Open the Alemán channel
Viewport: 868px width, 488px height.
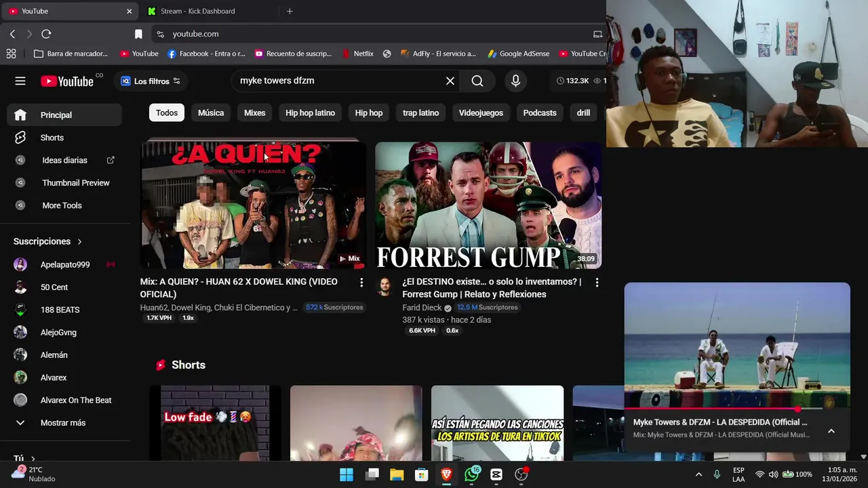tap(64, 354)
